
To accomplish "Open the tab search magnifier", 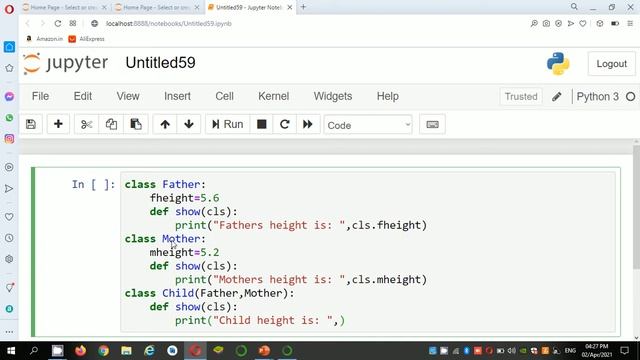I will [574, 7].
